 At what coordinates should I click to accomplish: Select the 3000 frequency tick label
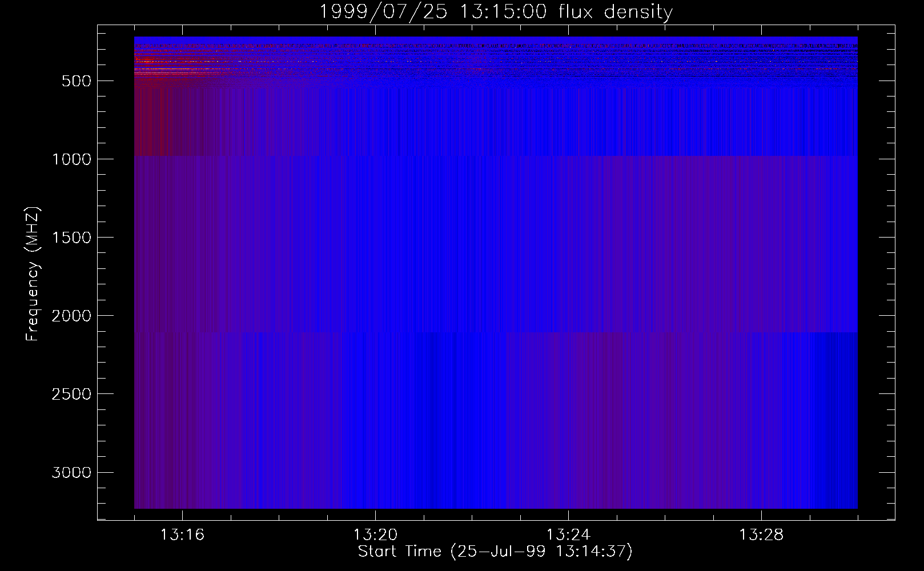point(71,472)
